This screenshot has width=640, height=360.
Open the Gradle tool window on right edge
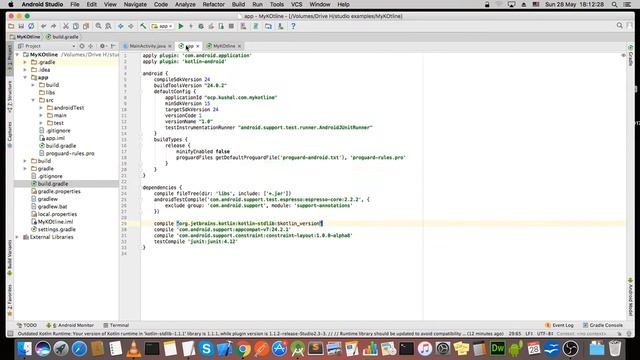point(631,56)
